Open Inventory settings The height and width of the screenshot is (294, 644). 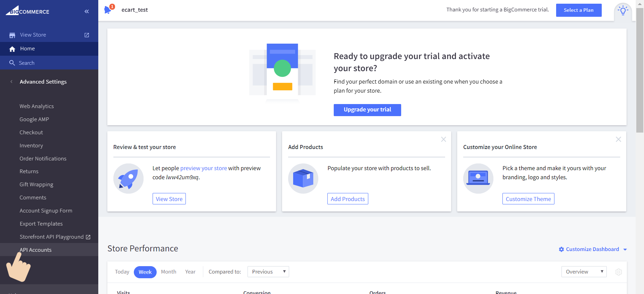[31, 145]
